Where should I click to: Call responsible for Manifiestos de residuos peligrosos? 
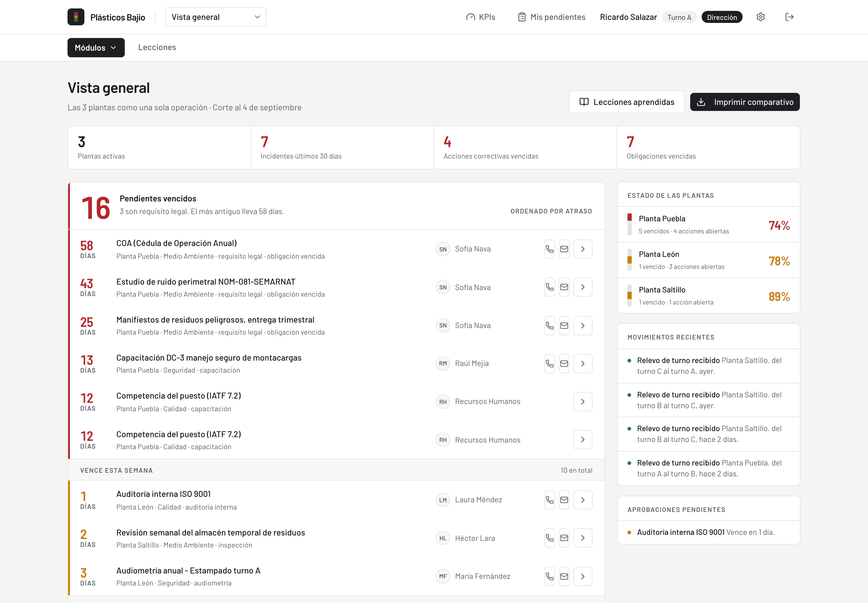[549, 326]
